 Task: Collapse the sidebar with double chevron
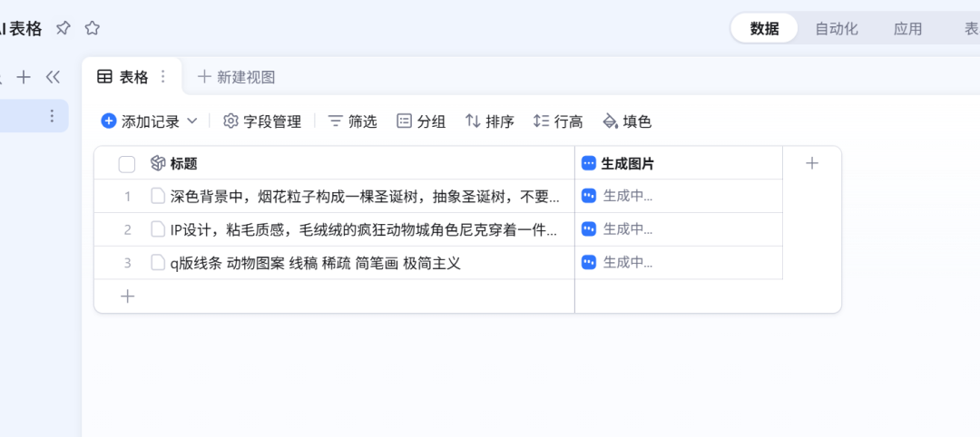pos(53,77)
